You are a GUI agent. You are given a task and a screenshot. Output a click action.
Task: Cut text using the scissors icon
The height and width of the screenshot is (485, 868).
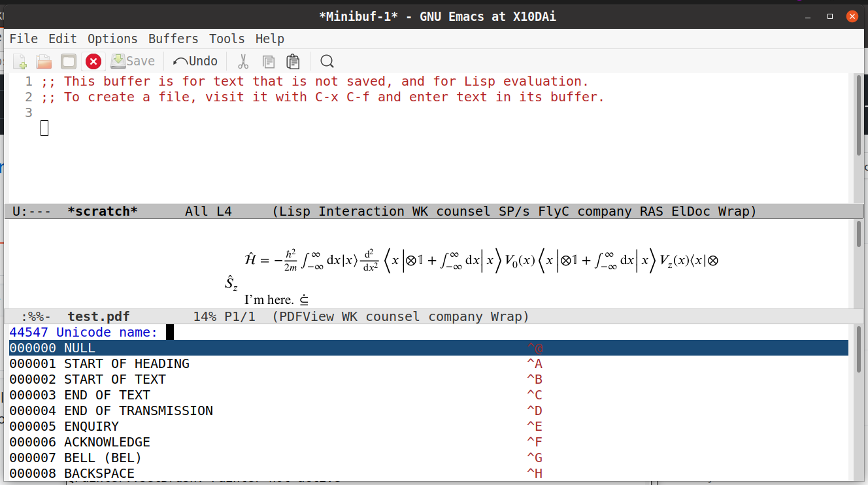coord(242,61)
